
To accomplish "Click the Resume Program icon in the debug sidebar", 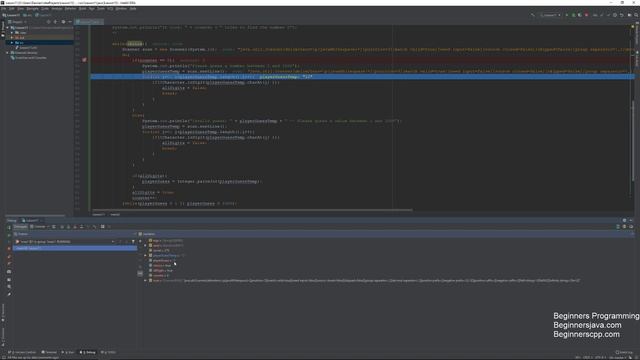I will 9,235.
